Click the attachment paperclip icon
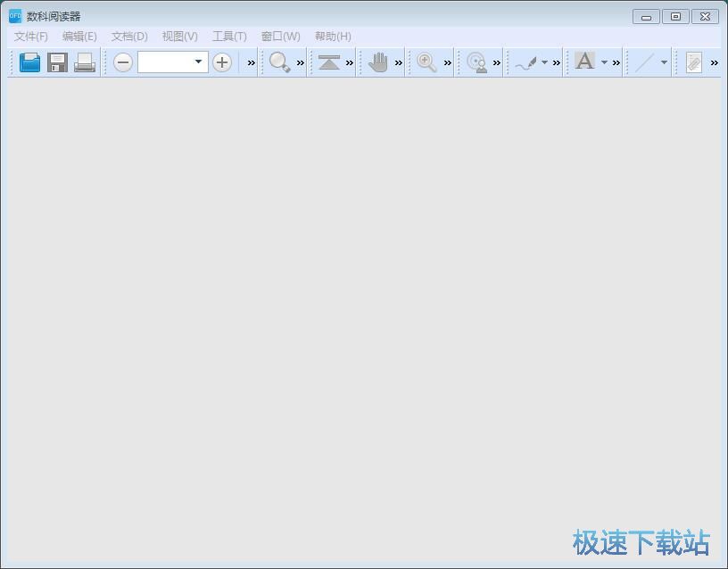Viewport: 728px width, 569px height. 694,62
